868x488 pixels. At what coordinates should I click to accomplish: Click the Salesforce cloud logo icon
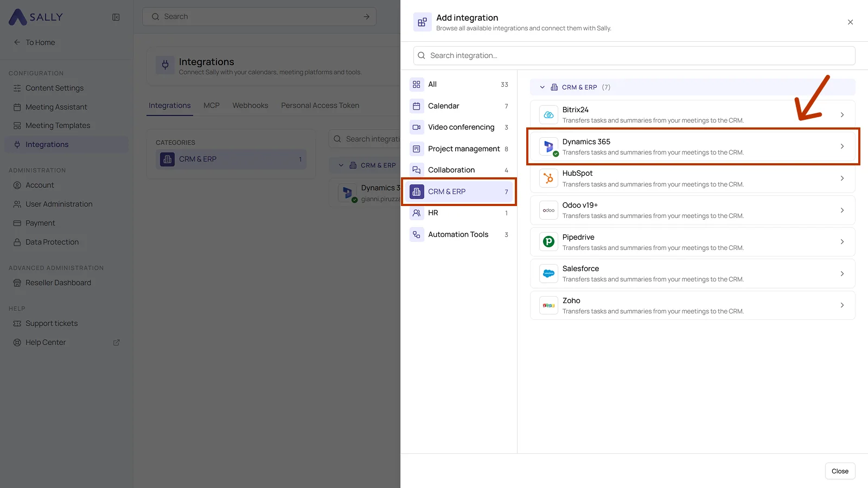[548, 274]
